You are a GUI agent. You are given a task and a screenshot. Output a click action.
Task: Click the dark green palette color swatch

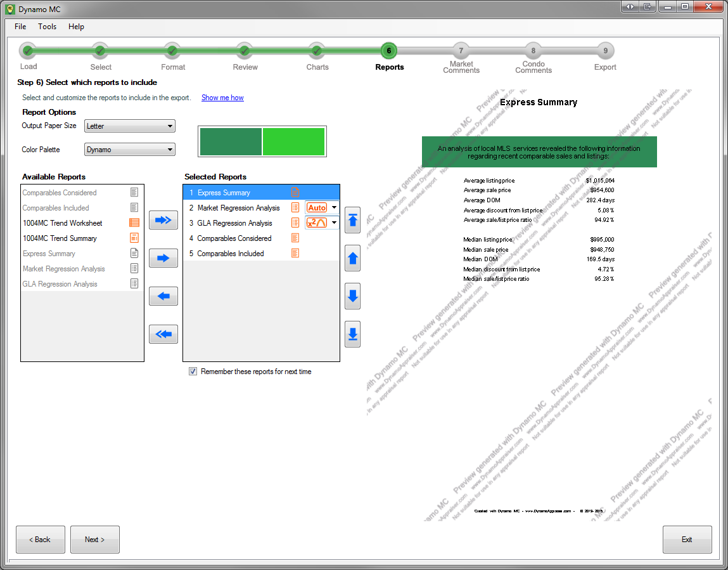[231, 141]
